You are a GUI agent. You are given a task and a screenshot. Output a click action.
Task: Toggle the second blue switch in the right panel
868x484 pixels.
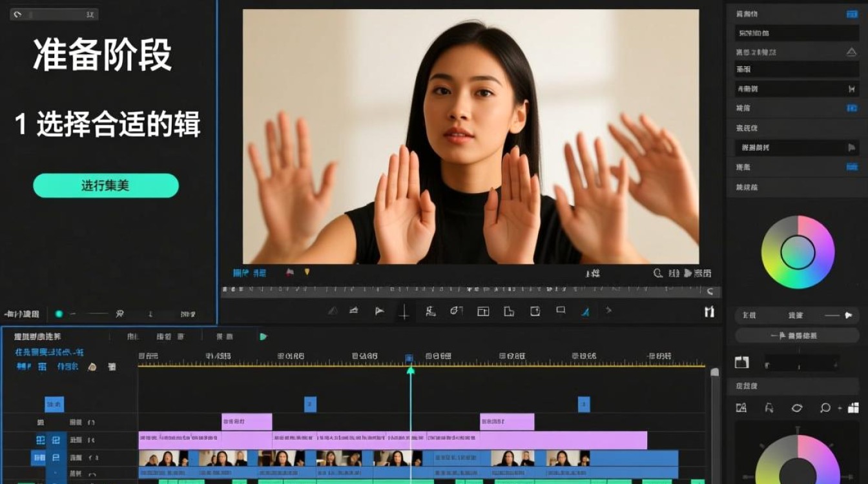(852, 108)
